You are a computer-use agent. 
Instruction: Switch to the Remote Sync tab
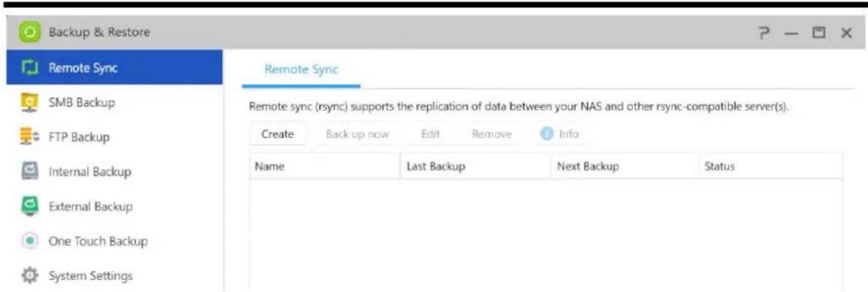(x=300, y=71)
